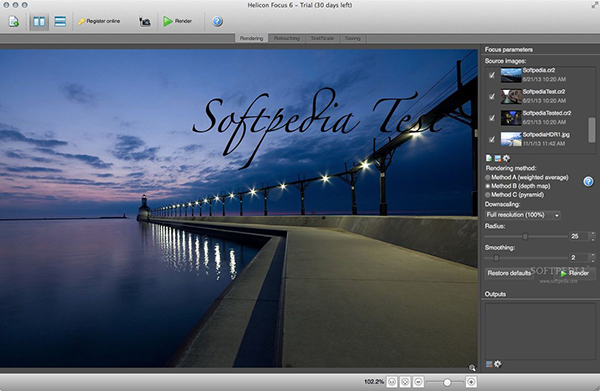Switch to the Retouching tab

pyautogui.click(x=287, y=38)
